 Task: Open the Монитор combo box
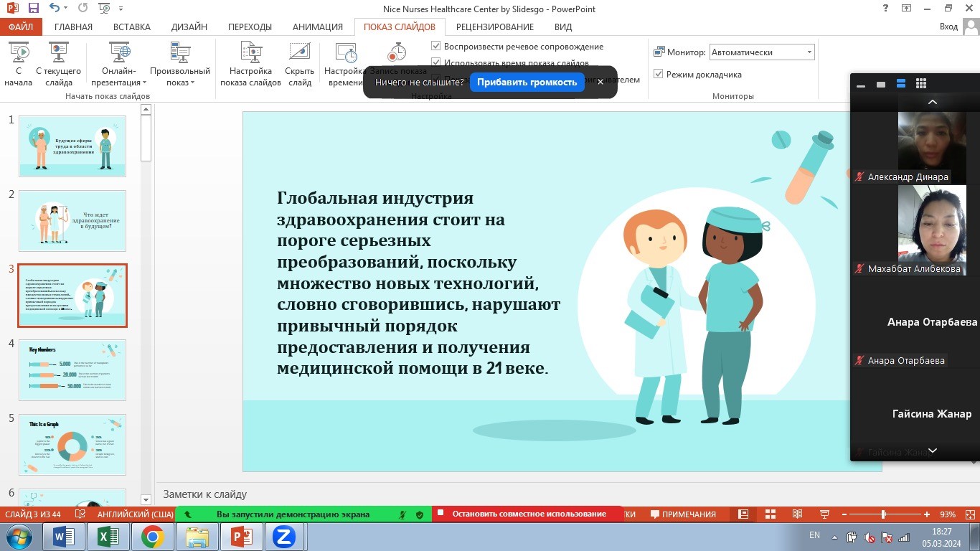(762, 52)
